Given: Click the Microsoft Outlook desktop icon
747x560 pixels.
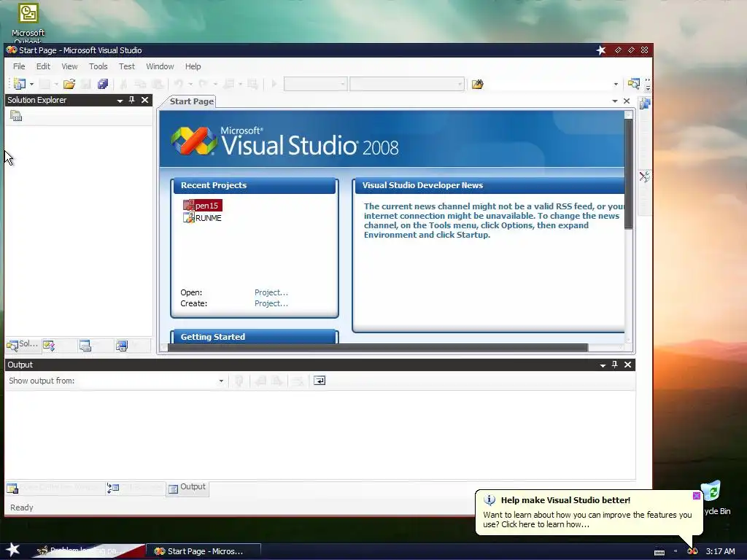Looking at the screenshot, I should click(x=28, y=21).
